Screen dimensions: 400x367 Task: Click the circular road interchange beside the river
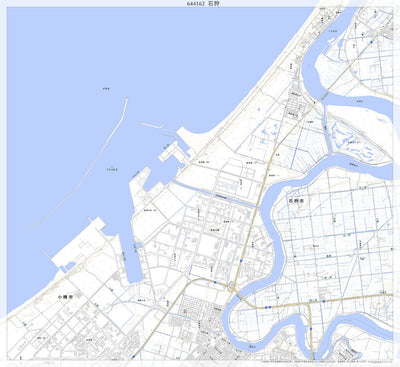click(231, 286)
